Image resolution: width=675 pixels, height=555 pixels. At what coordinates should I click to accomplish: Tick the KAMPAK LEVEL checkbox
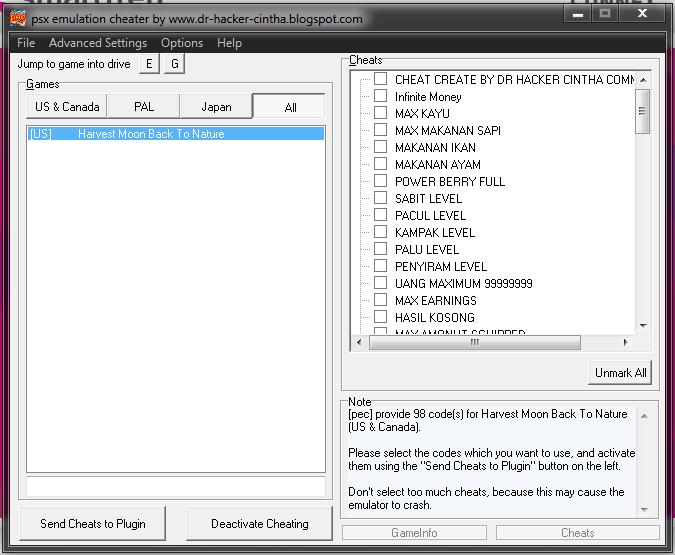coord(381,232)
